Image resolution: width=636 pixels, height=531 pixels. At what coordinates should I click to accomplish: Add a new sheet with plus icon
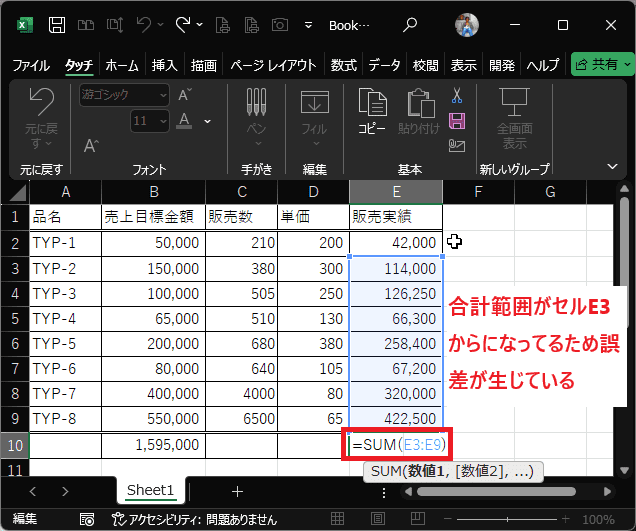point(237,491)
